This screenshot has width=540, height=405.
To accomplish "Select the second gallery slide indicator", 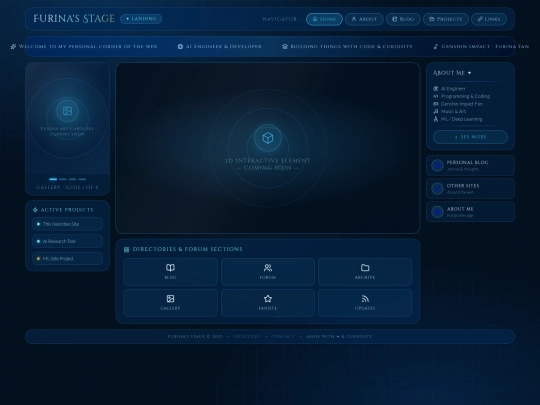I will 63,179.
